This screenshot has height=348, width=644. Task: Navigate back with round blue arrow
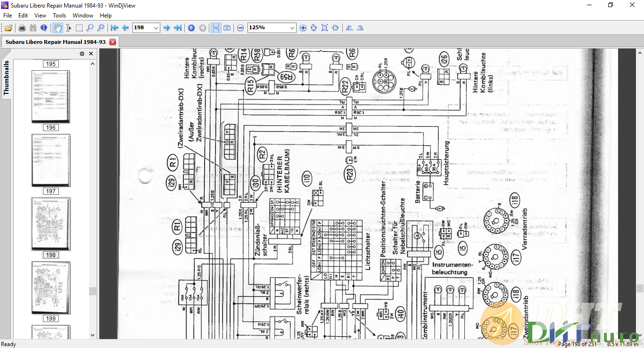pos(191,28)
